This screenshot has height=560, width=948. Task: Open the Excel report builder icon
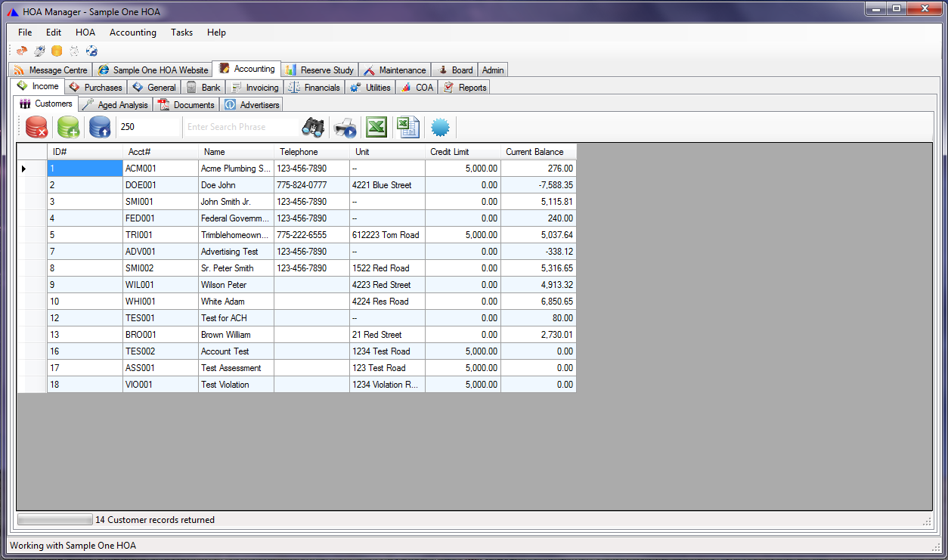click(408, 127)
